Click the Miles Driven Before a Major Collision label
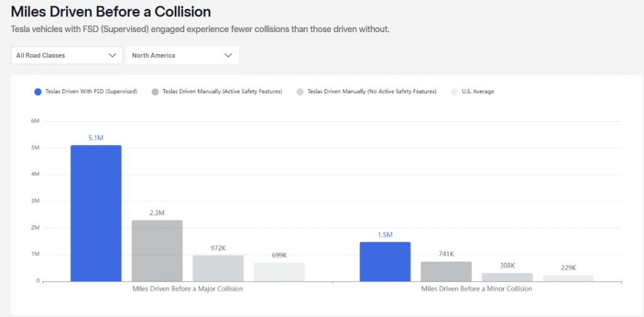The width and height of the screenshot is (644, 317). coord(187,289)
